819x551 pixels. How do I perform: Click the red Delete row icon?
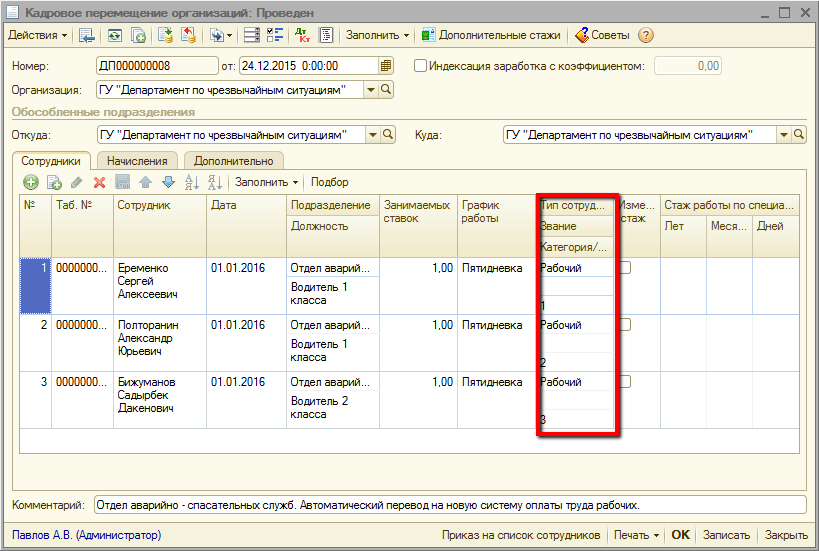pyautogui.click(x=99, y=182)
